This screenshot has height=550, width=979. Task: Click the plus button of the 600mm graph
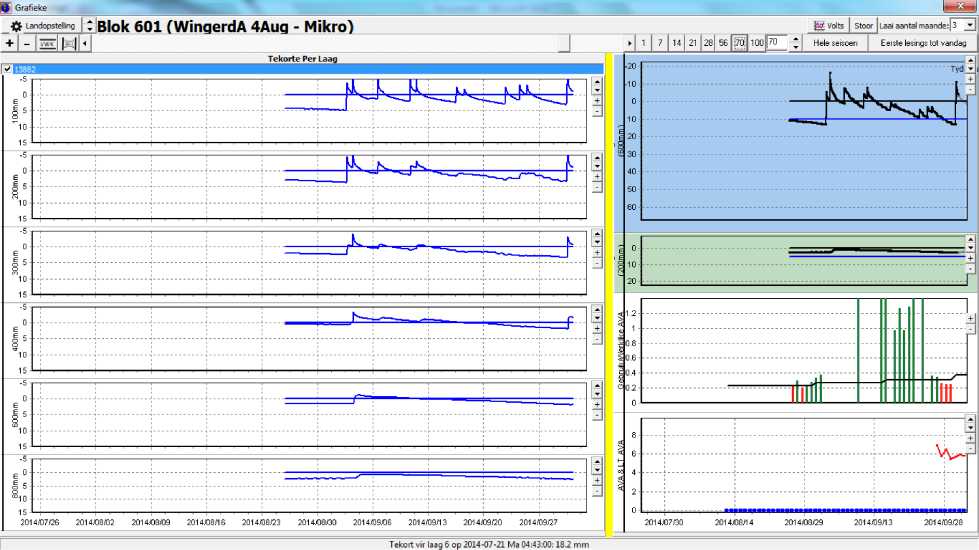[597, 405]
